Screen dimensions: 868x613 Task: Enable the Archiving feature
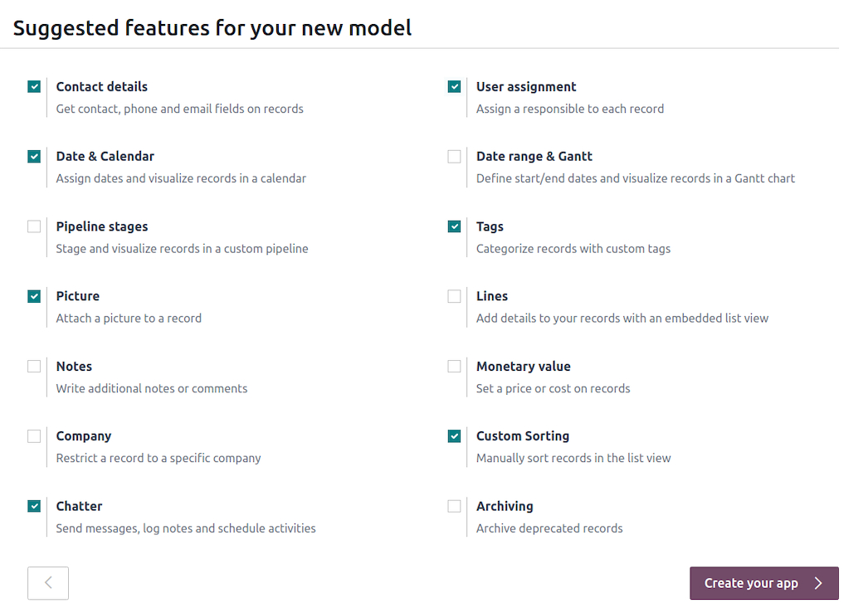pos(455,506)
